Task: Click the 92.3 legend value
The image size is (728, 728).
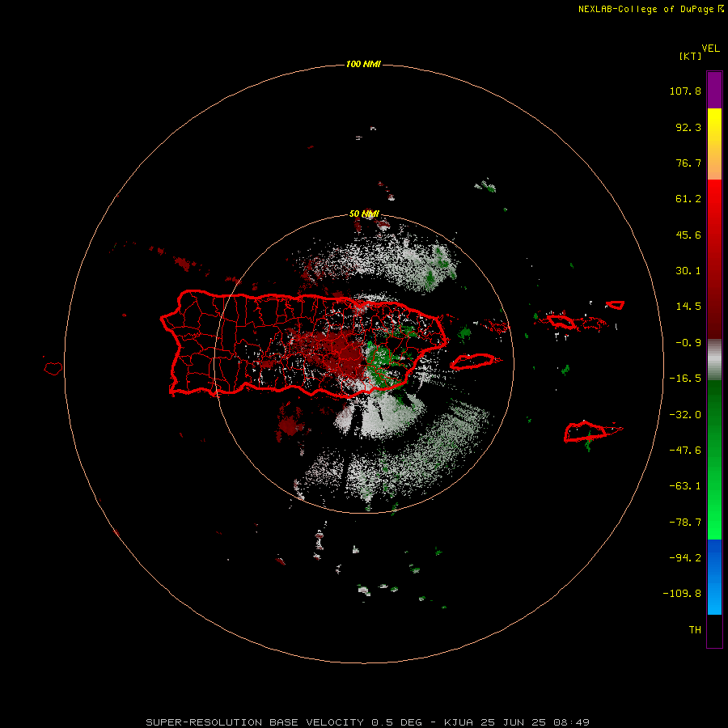Action: coord(688,127)
